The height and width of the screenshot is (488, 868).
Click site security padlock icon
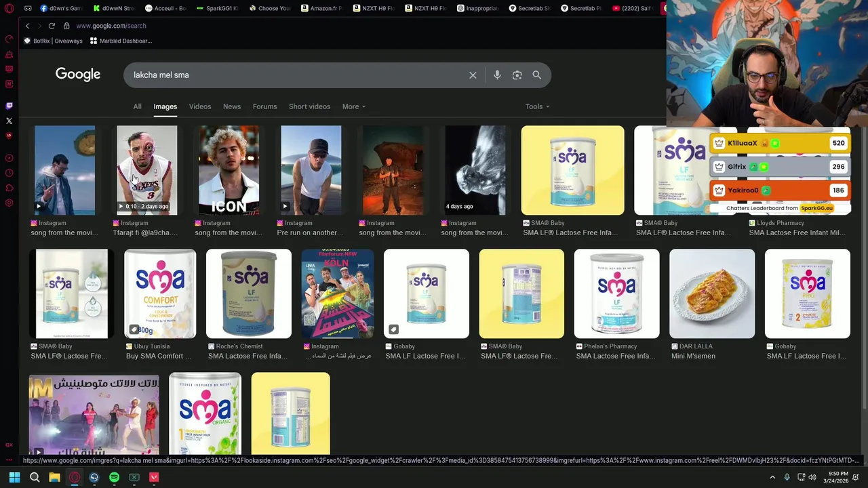(66, 26)
